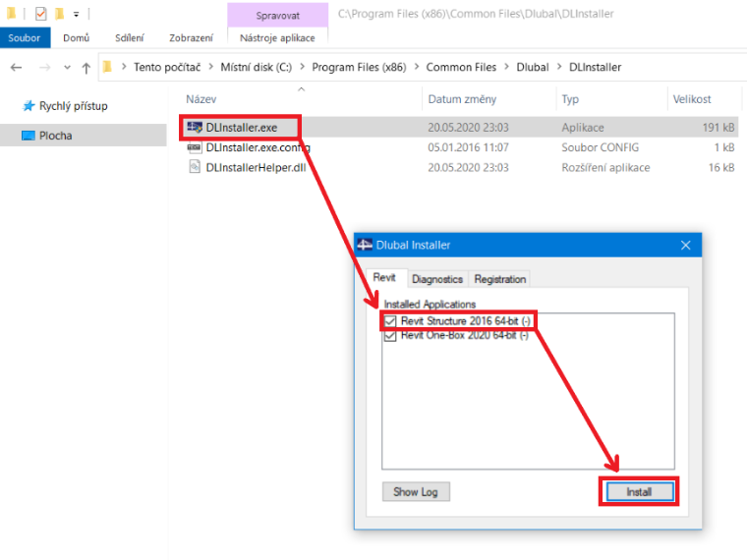Switch to the Registration tab
Screen dimensions: 747x560
click(x=499, y=279)
